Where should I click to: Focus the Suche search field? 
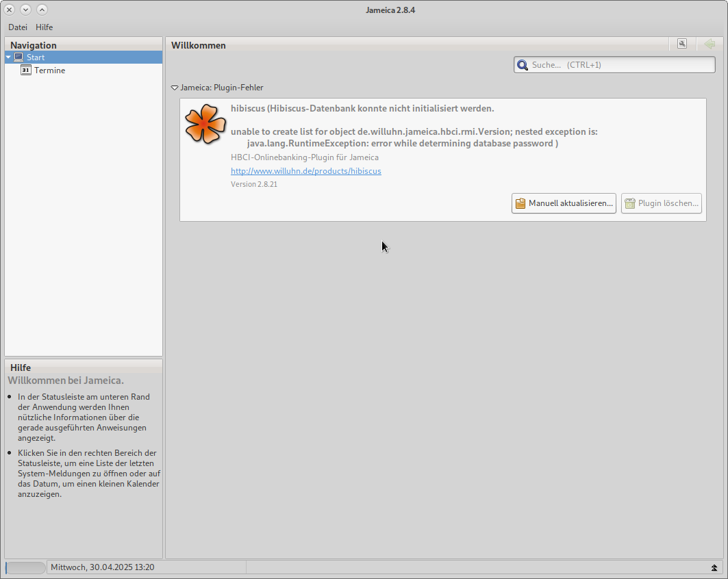[x=614, y=64]
